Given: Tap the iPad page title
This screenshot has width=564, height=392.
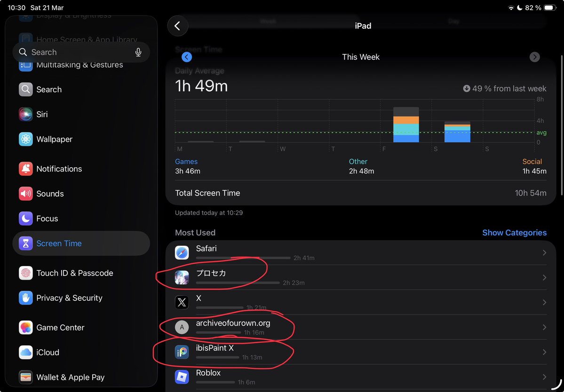Looking at the screenshot, I should [363, 26].
